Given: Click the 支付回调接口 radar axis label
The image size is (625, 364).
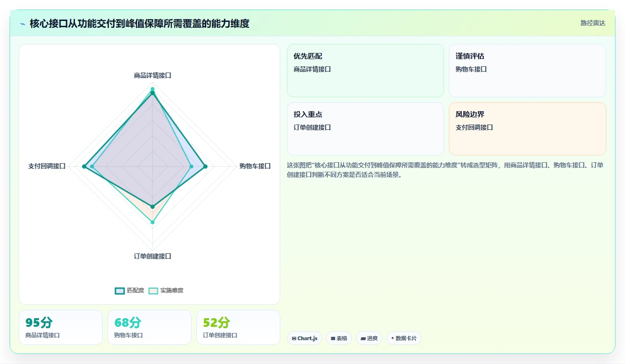Looking at the screenshot, I should pos(47,166).
